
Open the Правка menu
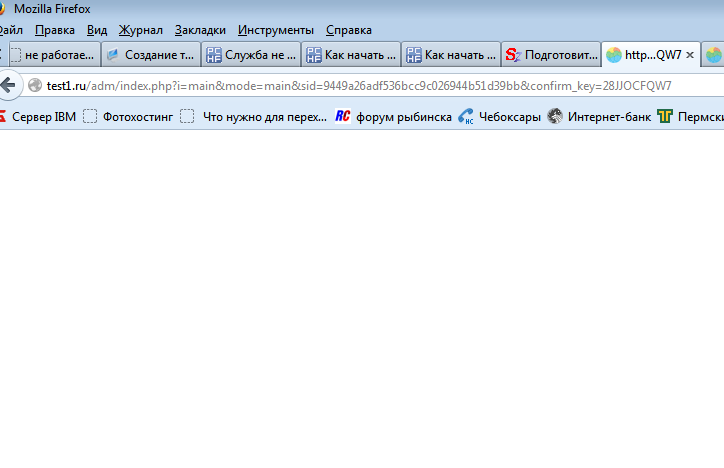point(54,30)
